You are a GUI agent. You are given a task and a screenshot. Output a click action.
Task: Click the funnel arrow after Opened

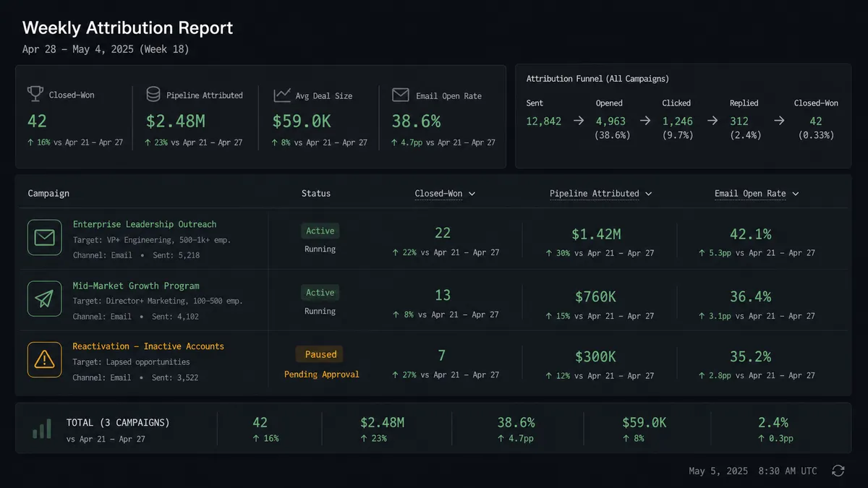coord(646,121)
